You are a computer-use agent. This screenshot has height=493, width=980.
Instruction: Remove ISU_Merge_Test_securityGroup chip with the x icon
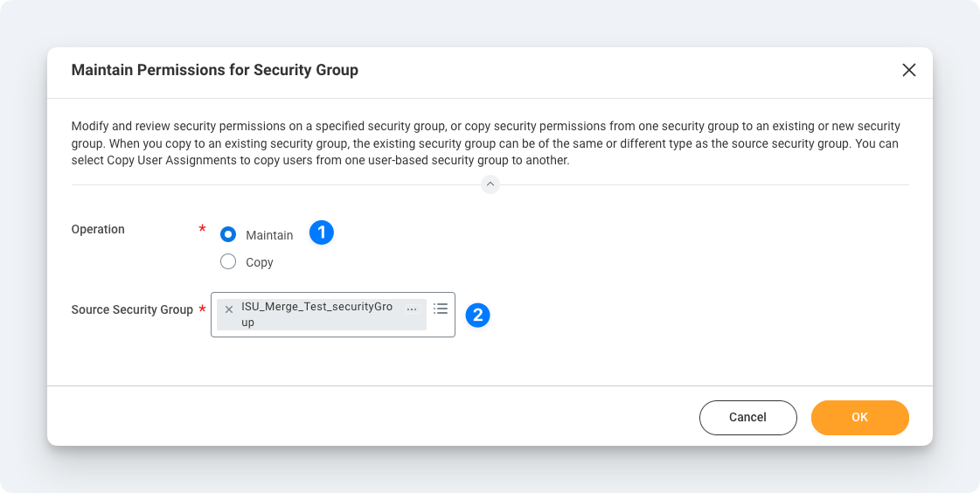pos(229,309)
